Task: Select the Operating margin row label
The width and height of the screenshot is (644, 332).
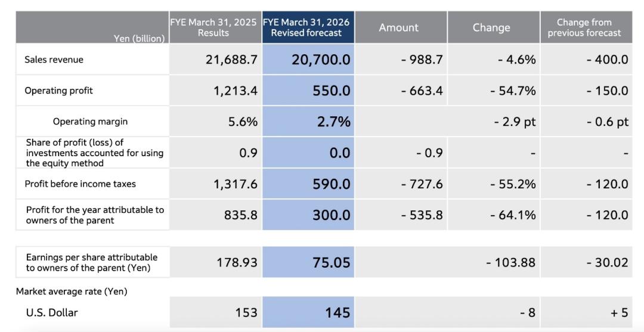Action: (90, 122)
